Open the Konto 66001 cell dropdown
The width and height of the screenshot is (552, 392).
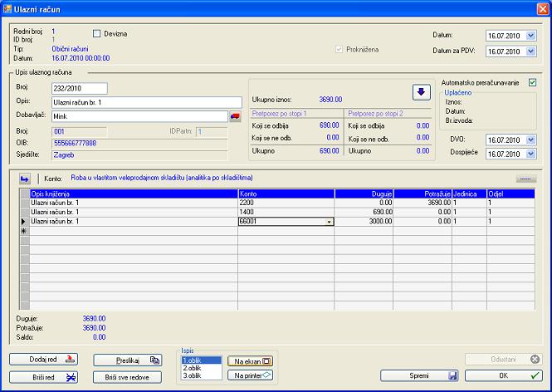point(330,222)
